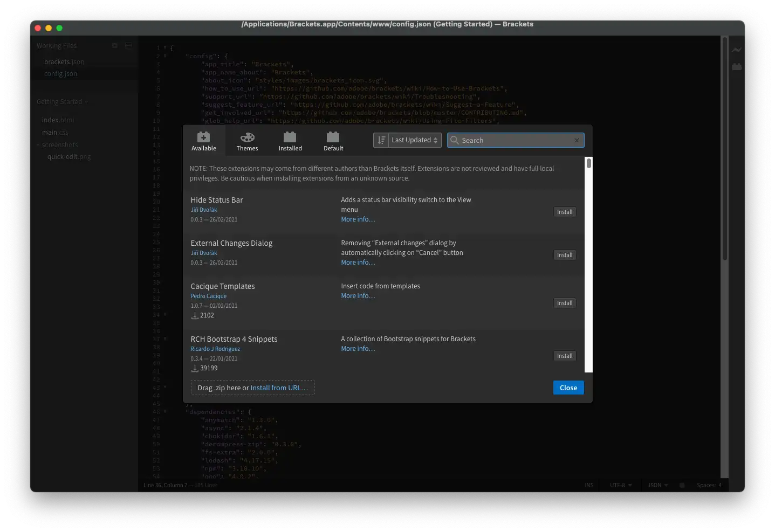Close the Extension Manager dialog
The width and height of the screenshot is (775, 532).
click(x=568, y=388)
